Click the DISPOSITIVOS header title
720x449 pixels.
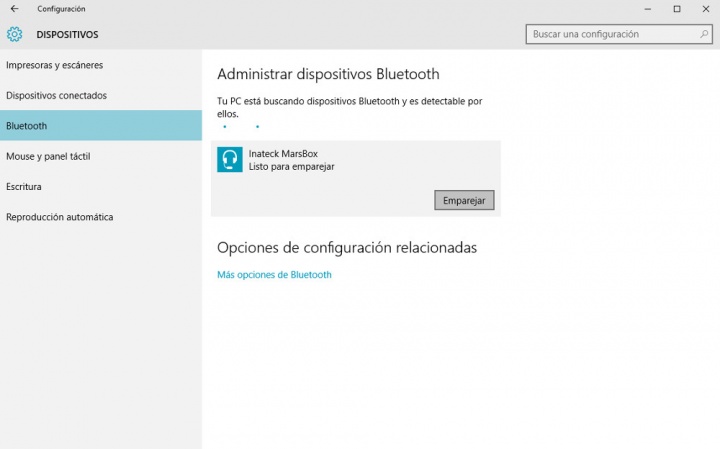[67, 34]
